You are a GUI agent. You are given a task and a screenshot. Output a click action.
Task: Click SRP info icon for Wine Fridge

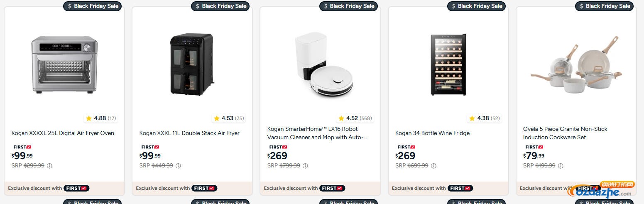click(x=433, y=166)
